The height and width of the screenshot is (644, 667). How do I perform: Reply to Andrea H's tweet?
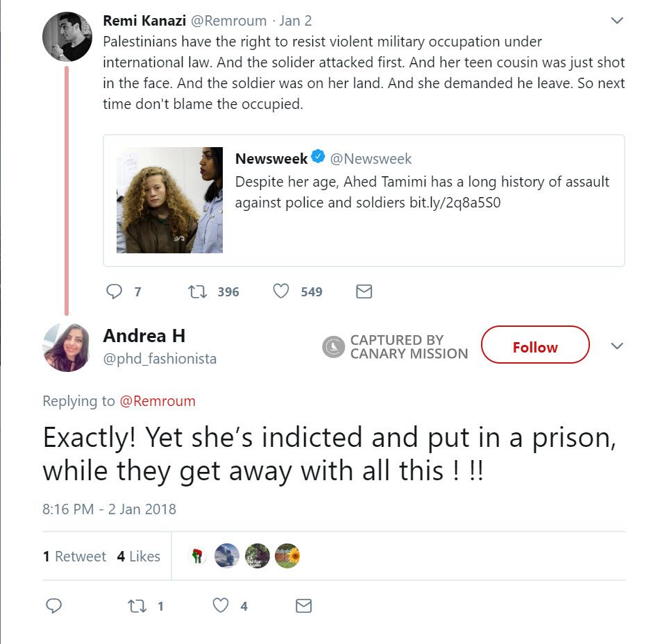coord(54,606)
